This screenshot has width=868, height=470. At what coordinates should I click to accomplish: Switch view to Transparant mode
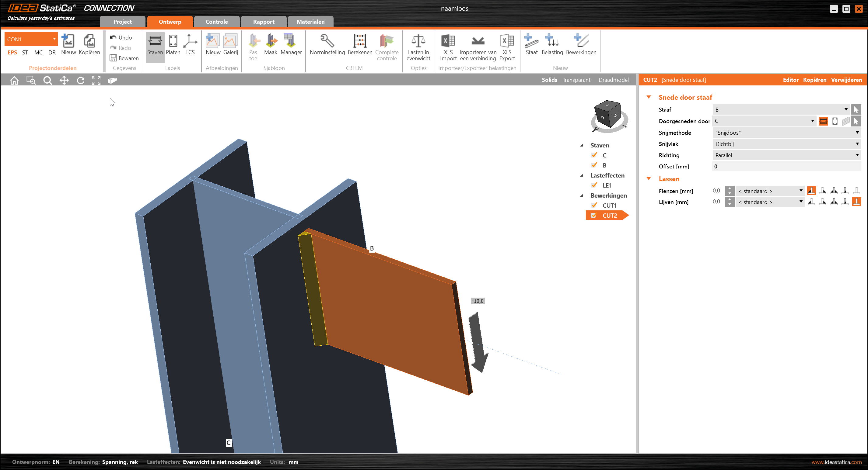pos(576,80)
